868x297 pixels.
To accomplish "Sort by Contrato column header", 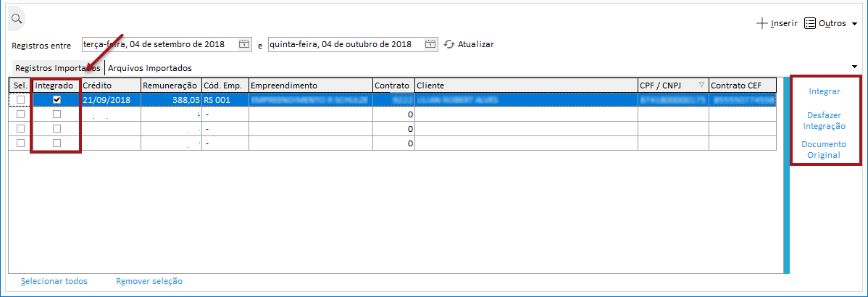I will 393,85.
